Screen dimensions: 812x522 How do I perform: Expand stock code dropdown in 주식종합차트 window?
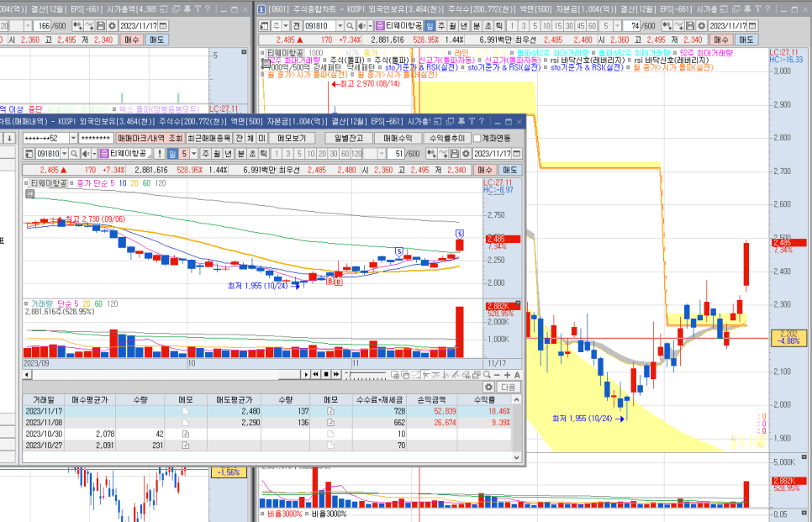click(340, 26)
